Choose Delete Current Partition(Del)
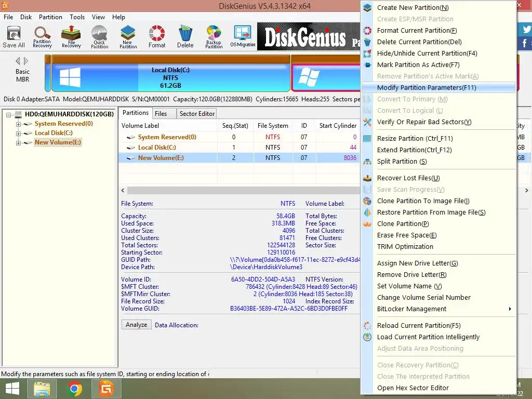The width and height of the screenshot is (532, 399). 438,42
